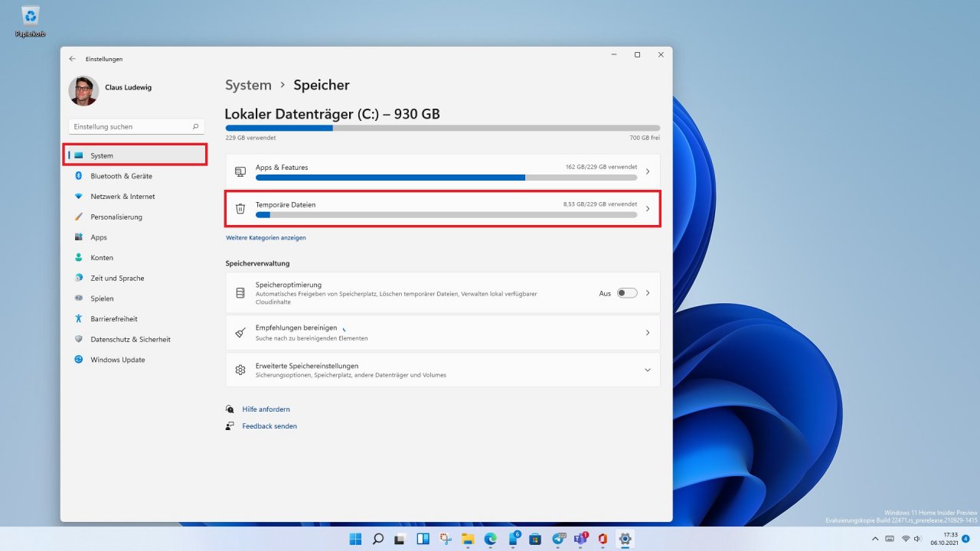This screenshot has width=980, height=551.
Task: Go back with the Einstellungen arrow
Action: pos(72,59)
